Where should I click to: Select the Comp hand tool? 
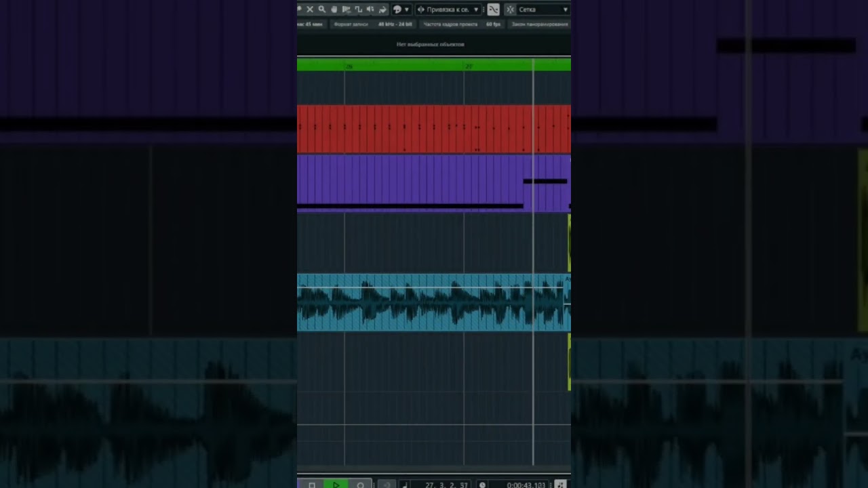click(334, 9)
